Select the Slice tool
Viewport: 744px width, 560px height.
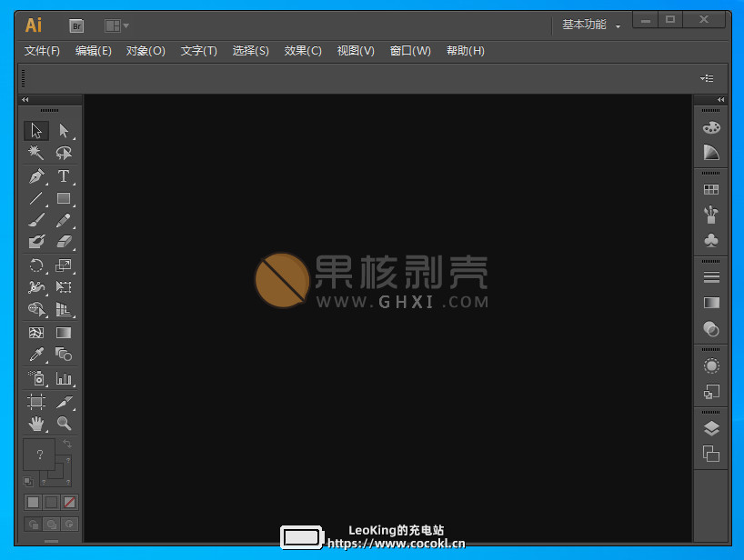(x=64, y=402)
